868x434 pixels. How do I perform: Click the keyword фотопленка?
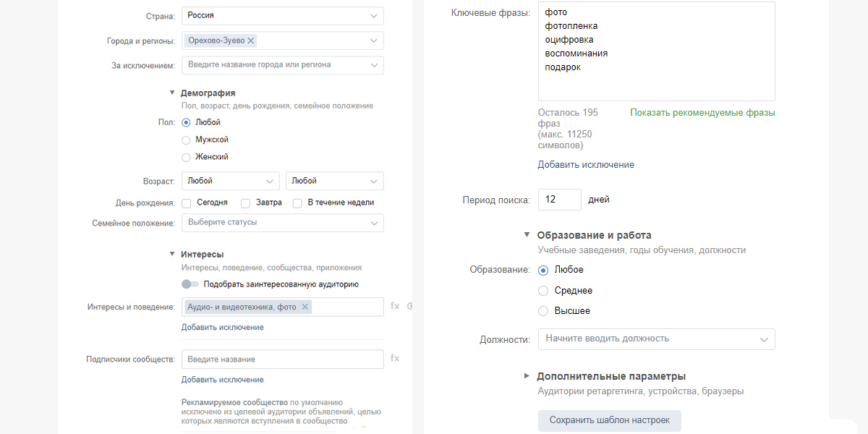(571, 26)
